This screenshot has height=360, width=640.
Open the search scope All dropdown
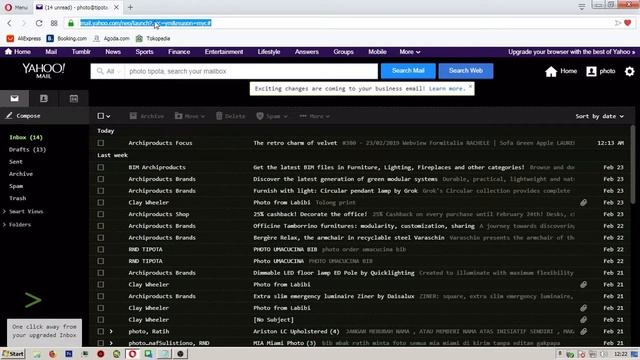[108, 71]
